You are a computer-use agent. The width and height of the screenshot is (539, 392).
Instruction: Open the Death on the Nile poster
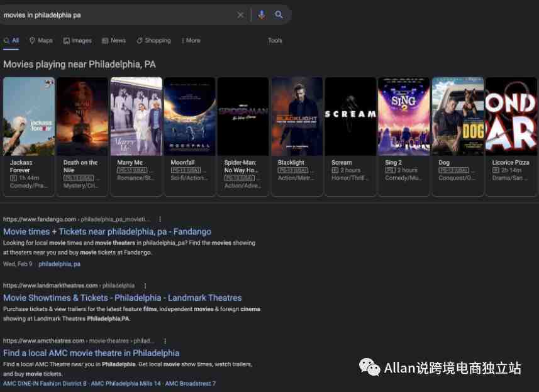coord(82,116)
